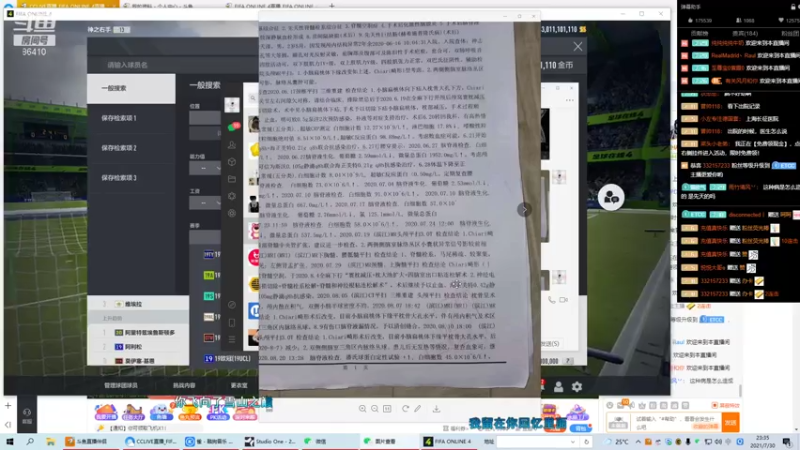Open WeChat mini programs icon below moments
This screenshot has width=800, height=450.
coord(232,213)
